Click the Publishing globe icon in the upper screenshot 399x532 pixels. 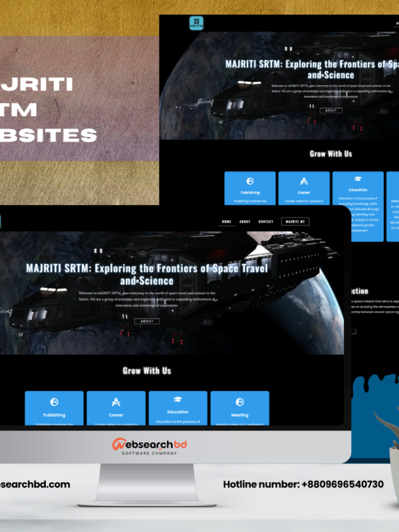click(x=249, y=182)
